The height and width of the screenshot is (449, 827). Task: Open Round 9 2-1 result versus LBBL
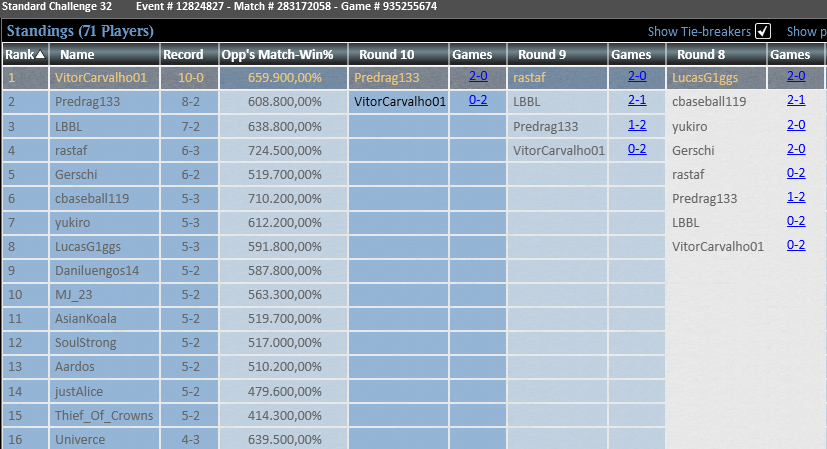(x=637, y=100)
